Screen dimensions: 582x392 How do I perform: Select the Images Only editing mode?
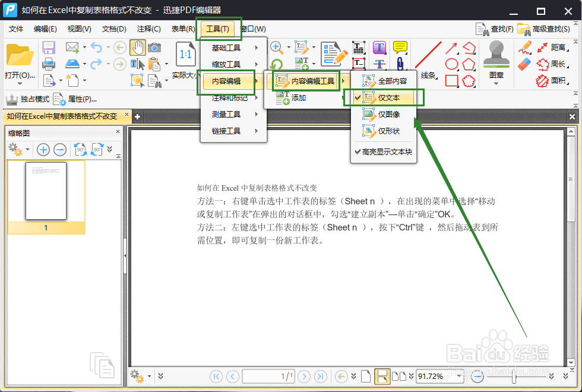coord(384,114)
